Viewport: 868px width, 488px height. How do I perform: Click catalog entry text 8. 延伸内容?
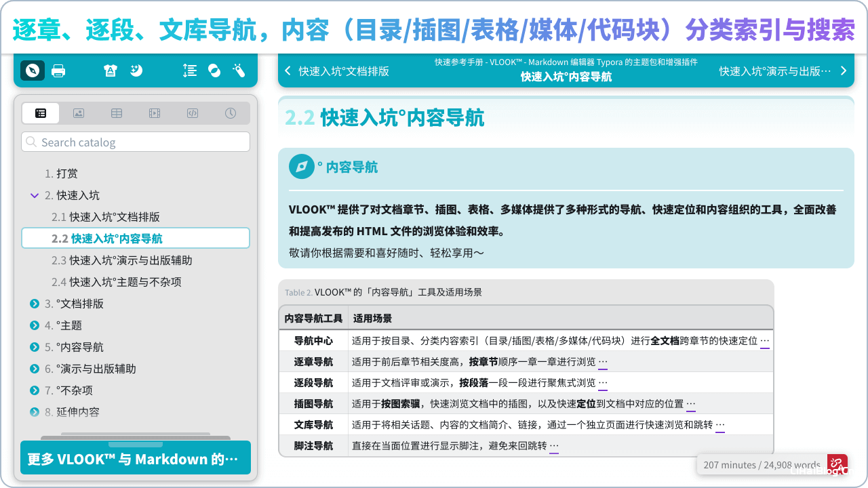pyautogui.click(x=73, y=412)
